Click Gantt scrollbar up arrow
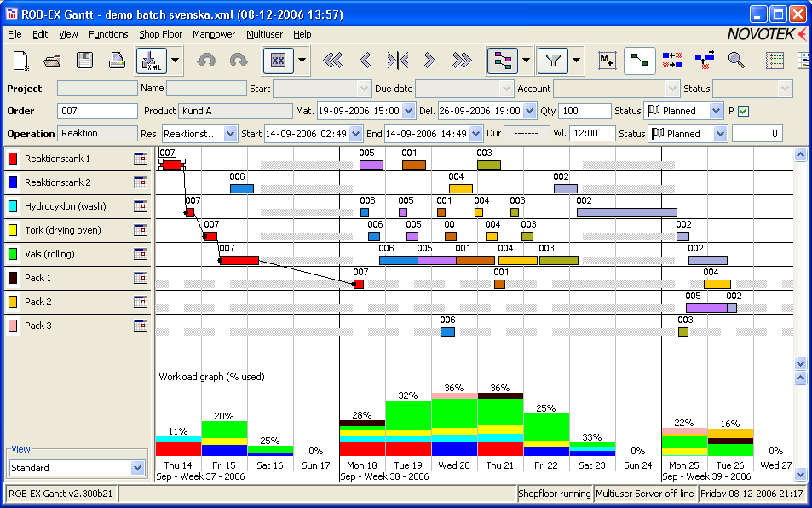812x508 pixels. coord(801,153)
